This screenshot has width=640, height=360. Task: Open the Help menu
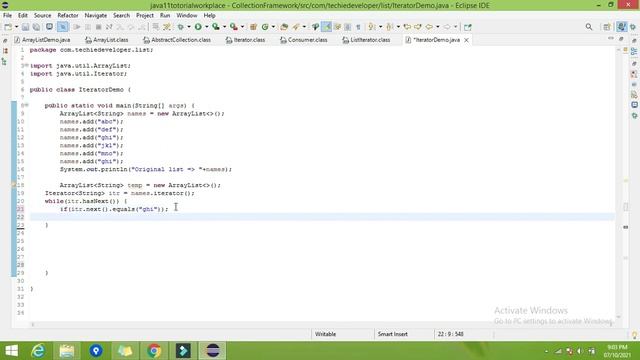tap(209, 16)
